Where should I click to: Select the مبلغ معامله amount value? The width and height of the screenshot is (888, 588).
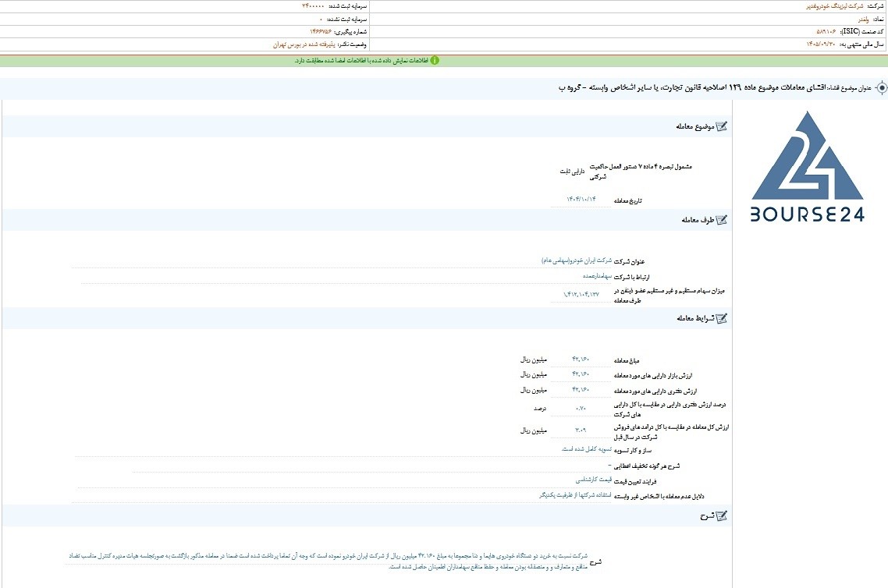(581, 360)
